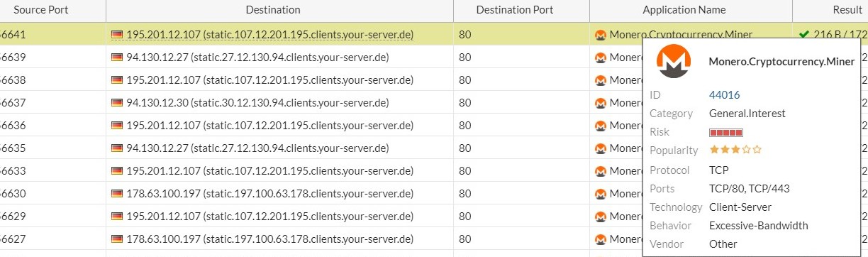Click the German flag in row 66630

[x=117, y=194]
